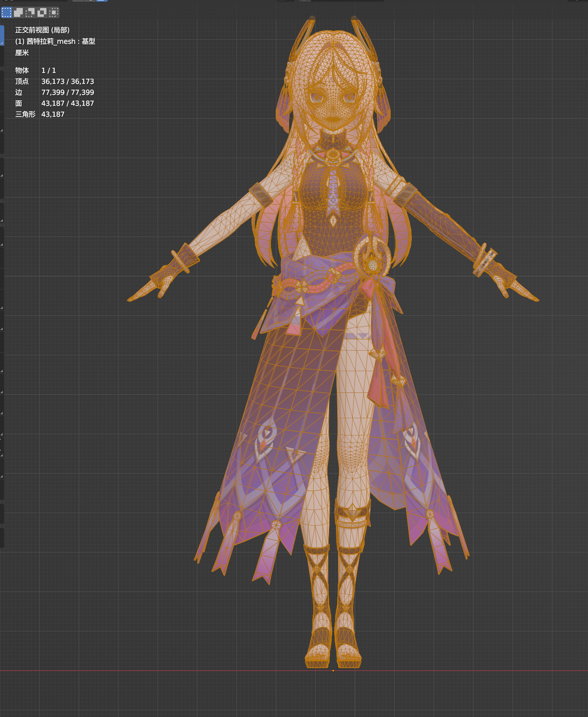Choose the Subtract Selection mode icon

[x=30, y=13]
